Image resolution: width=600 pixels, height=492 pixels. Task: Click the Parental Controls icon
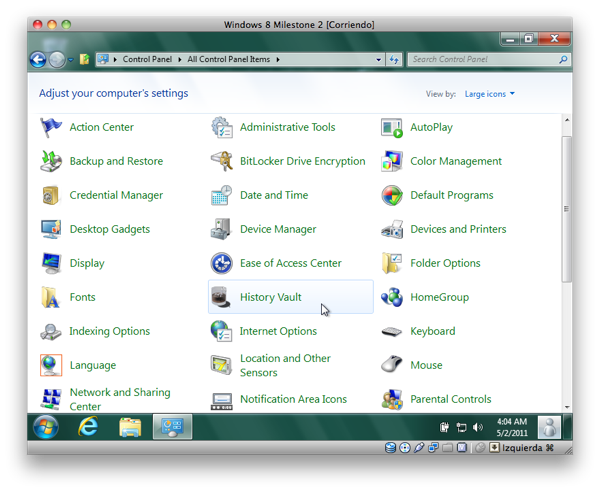(392, 399)
